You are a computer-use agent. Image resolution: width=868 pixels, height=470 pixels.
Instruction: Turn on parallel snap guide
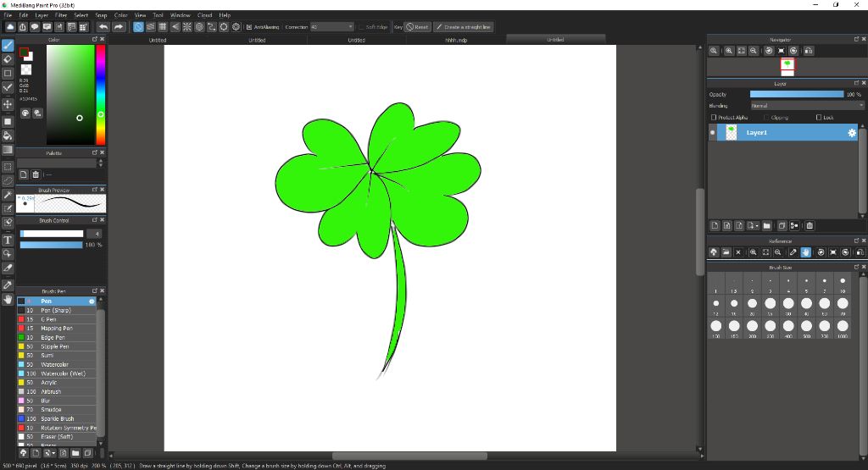[x=151, y=26]
